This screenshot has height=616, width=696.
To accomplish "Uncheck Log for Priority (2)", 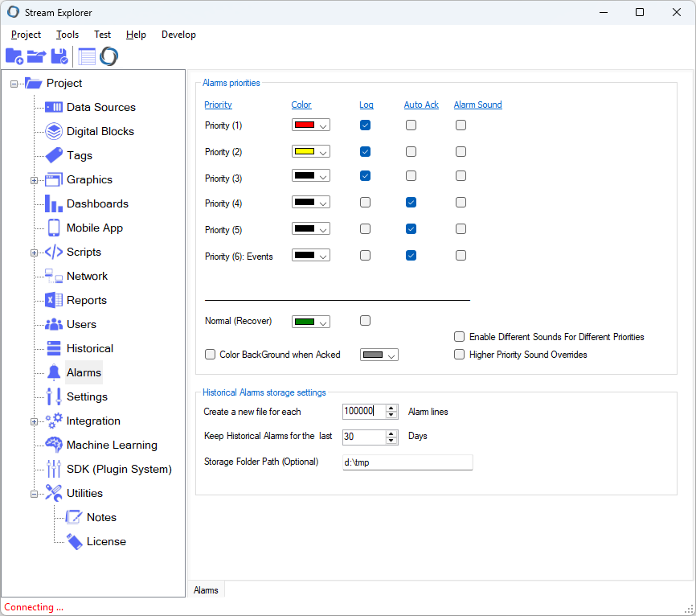I will [x=365, y=152].
